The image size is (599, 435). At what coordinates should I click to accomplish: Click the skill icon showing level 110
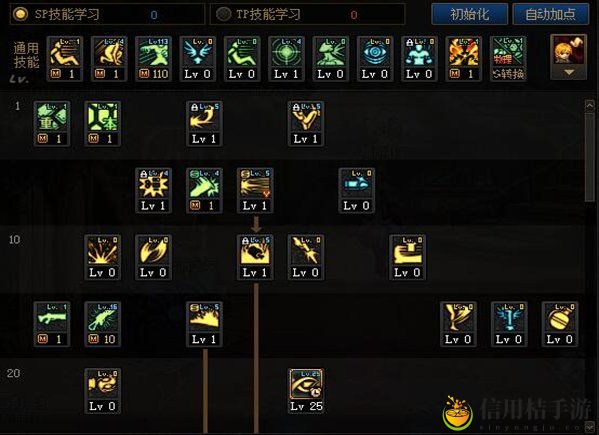(x=153, y=58)
